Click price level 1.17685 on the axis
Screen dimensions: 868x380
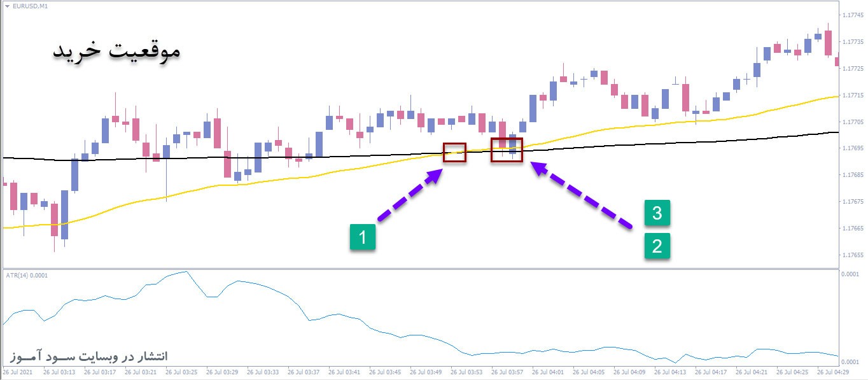coord(853,175)
